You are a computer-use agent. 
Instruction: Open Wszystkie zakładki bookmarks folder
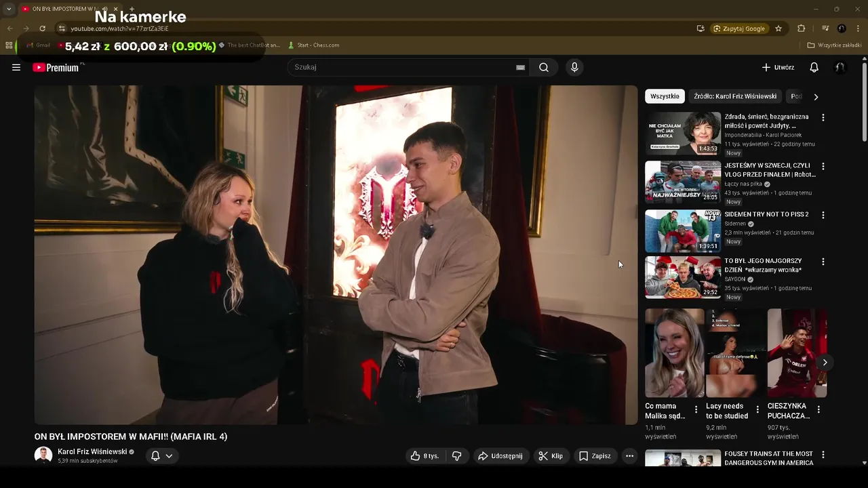point(834,45)
